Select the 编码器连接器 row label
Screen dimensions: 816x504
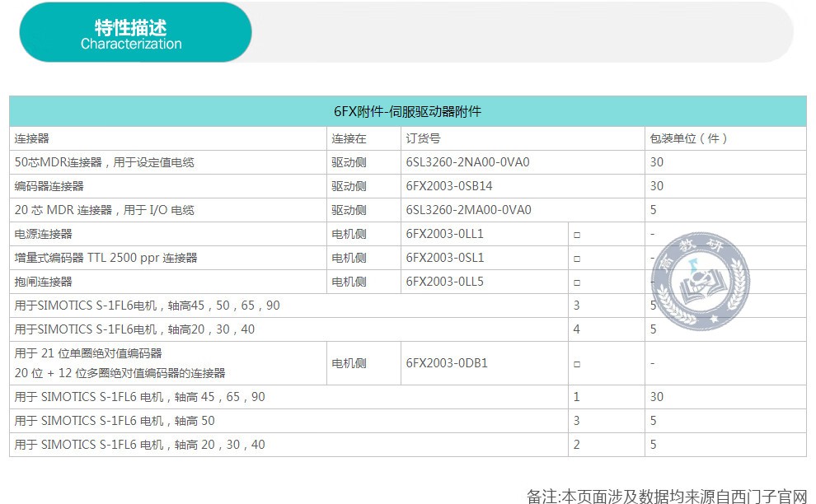pos(49,186)
